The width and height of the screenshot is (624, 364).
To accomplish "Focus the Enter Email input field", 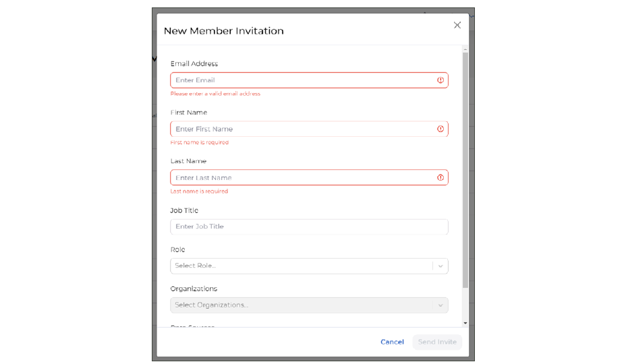I will point(300,80).
